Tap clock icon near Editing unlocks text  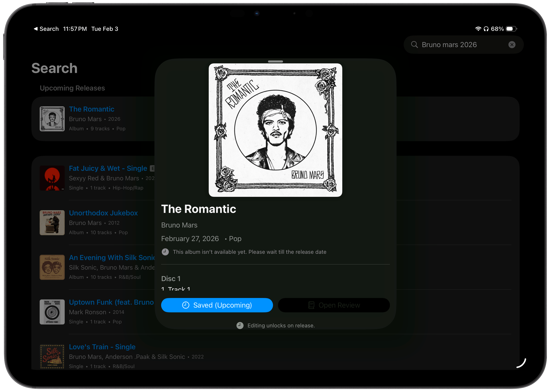(240, 326)
